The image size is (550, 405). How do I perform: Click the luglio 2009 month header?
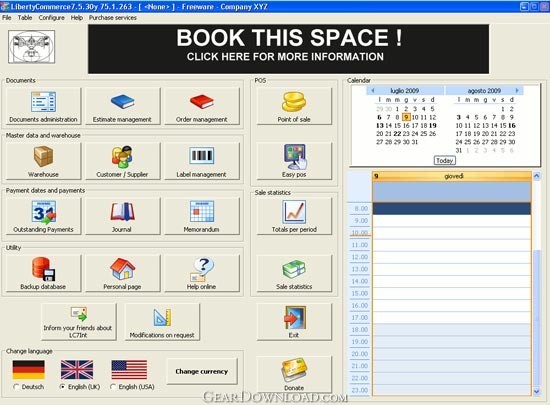(405, 90)
